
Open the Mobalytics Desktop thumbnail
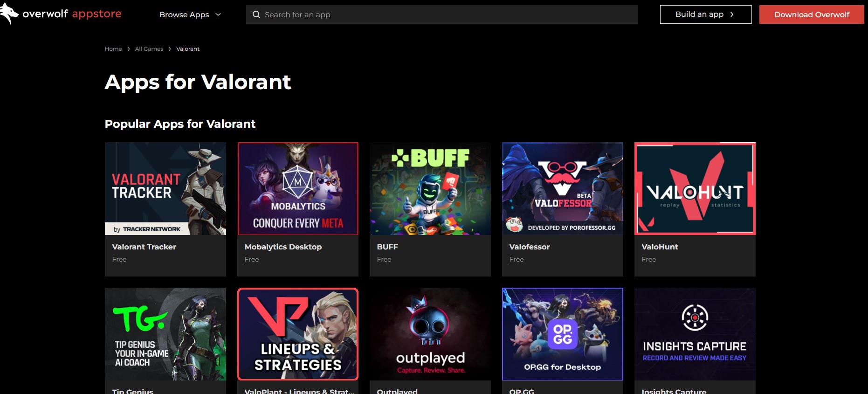(x=298, y=188)
